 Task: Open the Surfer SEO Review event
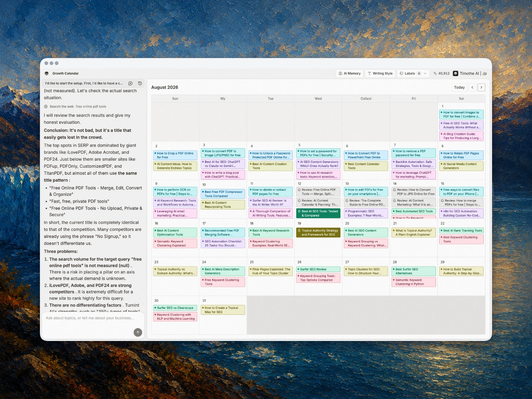318,269
